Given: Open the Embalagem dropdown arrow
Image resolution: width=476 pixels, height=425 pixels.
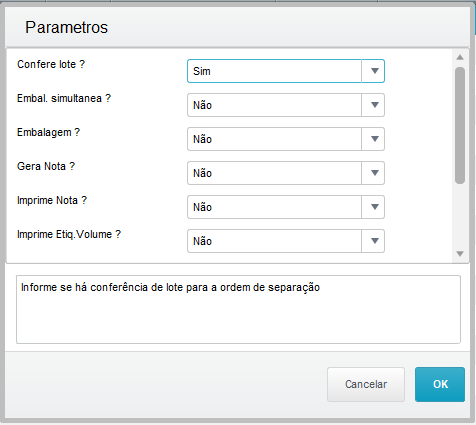Looking at the screenshot, I should click(x=373, y=139).
